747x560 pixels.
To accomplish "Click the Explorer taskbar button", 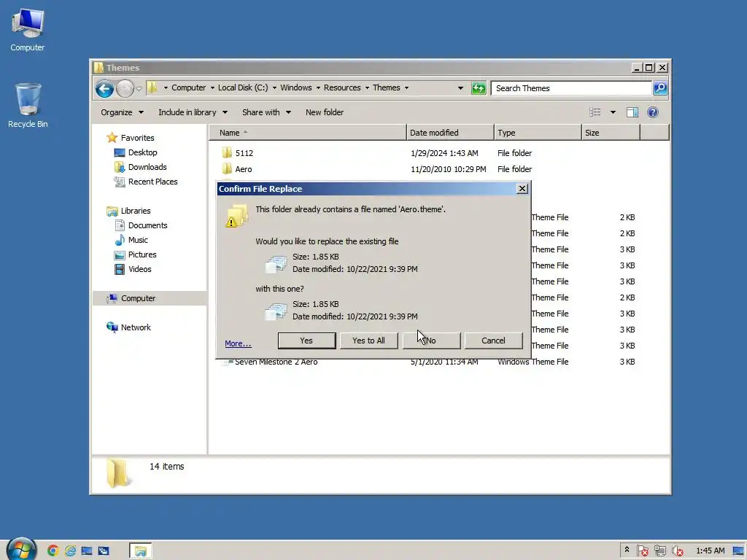I will click(x=141, y=551).
